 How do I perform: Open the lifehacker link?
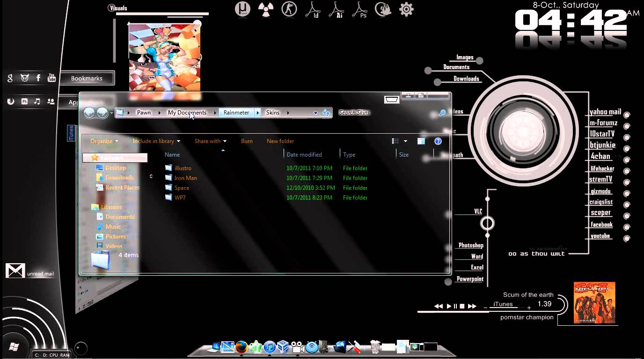[602, 169]
